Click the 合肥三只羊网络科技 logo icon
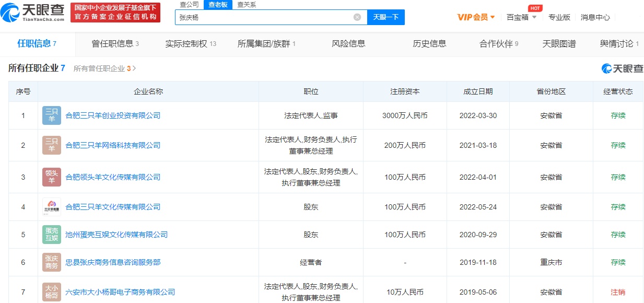Image resolution: width=644 pixels, height=303 pixels. (x=52, y=145)
